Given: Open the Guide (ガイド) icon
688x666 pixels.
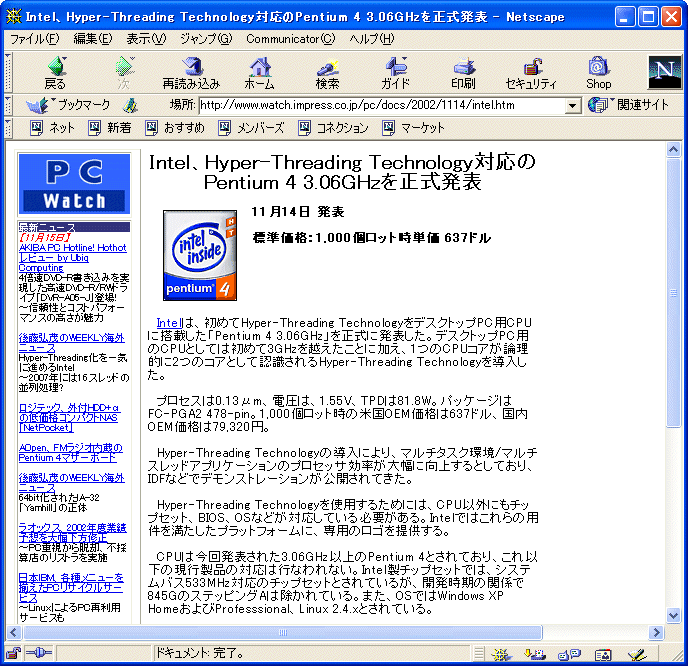Looking at the screenshot, I should point(395,72).
